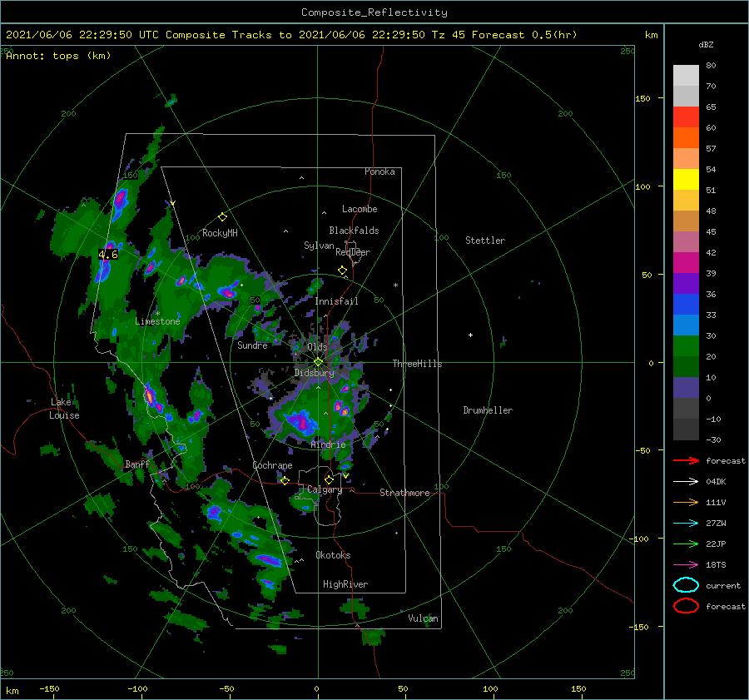The image size is (749, 700).
Task: Click the dBZ legend heading
Action: [706, 44]
